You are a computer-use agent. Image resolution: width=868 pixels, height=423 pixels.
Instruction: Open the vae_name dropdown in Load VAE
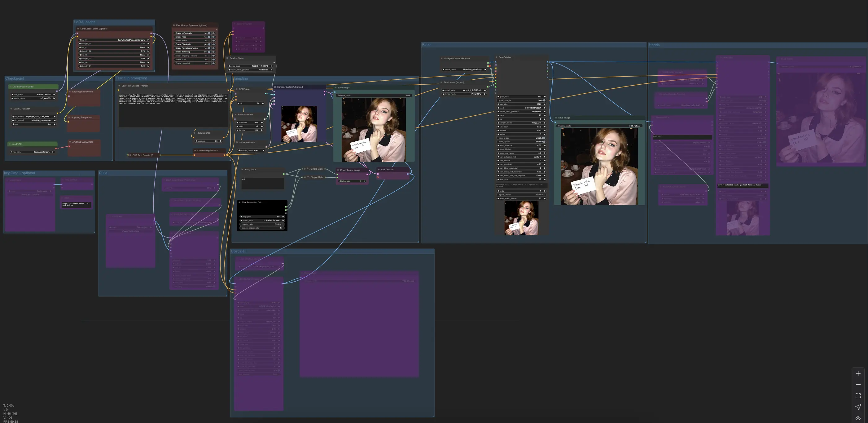[x=32, y=152]
